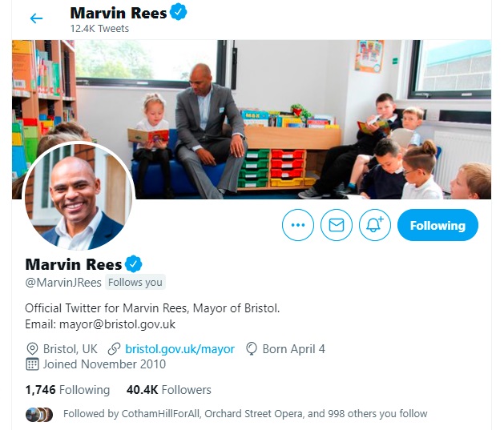View the 1,746 Following list
The image size is (504, 430).
pos(67,390)
